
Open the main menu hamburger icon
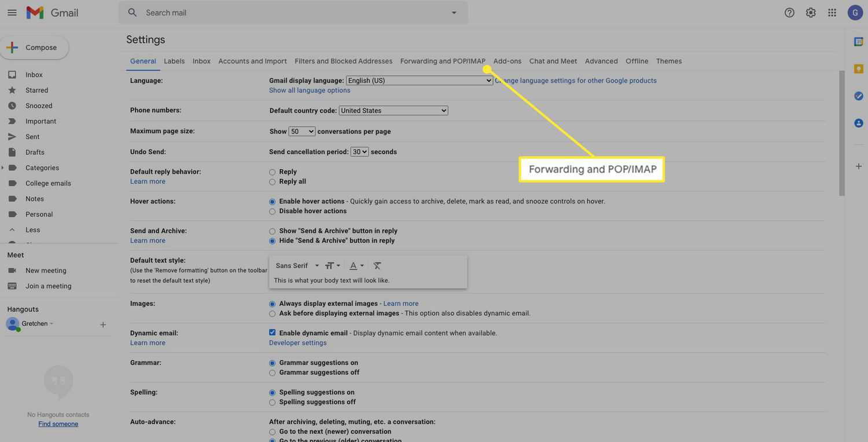(x=12, y=12)
